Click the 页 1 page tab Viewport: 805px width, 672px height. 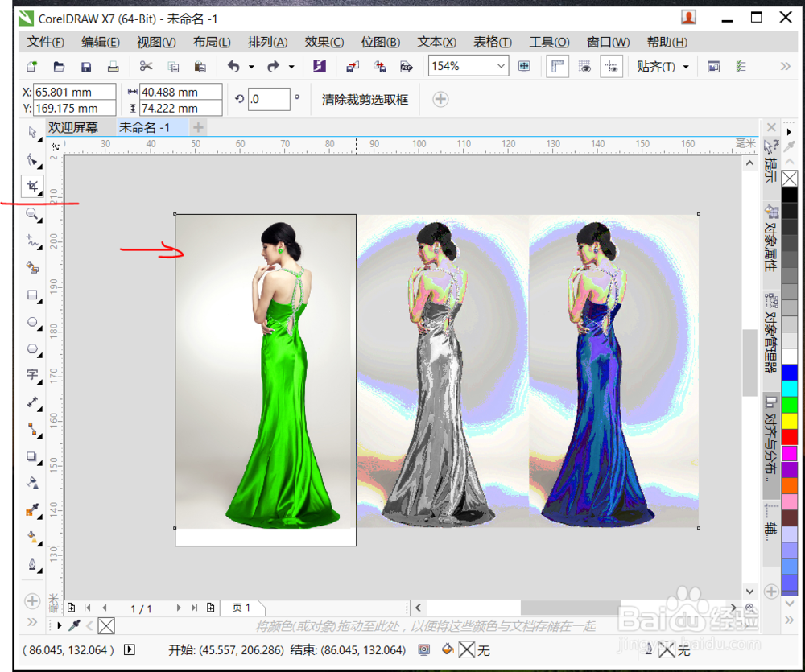pos(242,608)
